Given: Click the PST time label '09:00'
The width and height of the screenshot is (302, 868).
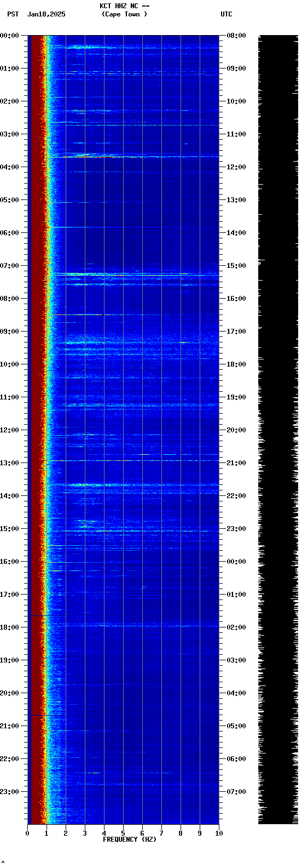Looking at the screenshot, I should [9, 332].
